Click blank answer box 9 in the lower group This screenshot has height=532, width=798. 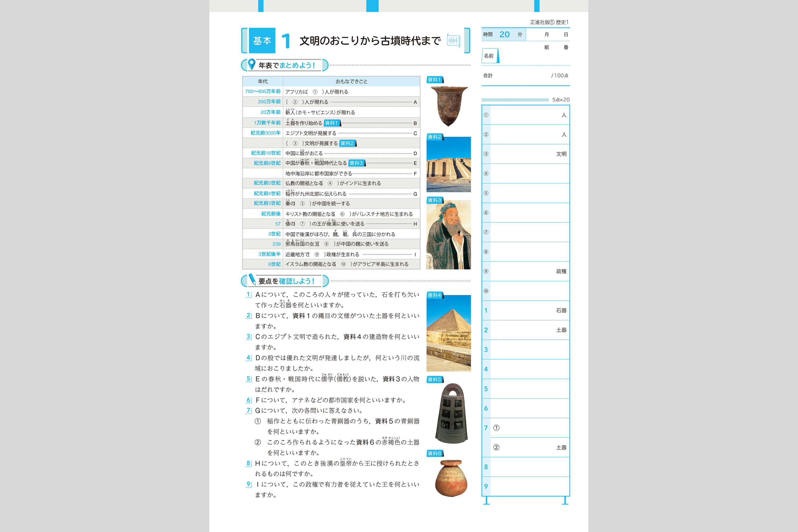[530, 487]
